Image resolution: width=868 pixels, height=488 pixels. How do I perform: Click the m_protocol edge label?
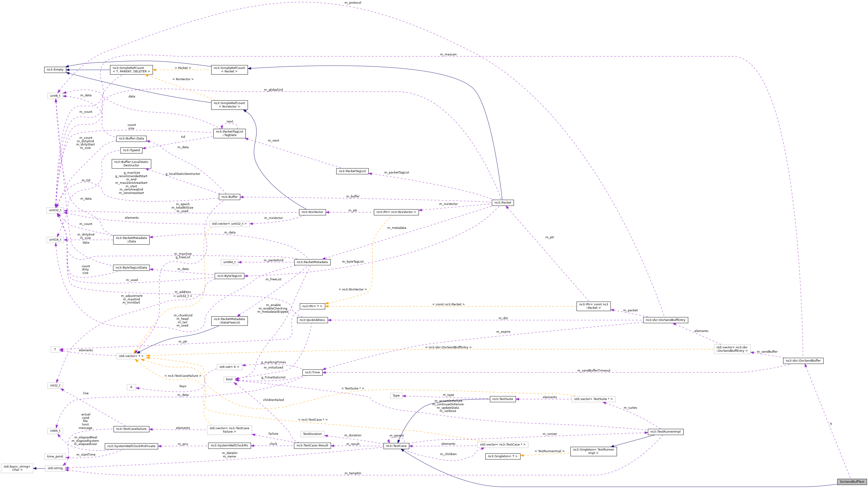(x=353, y=3)
